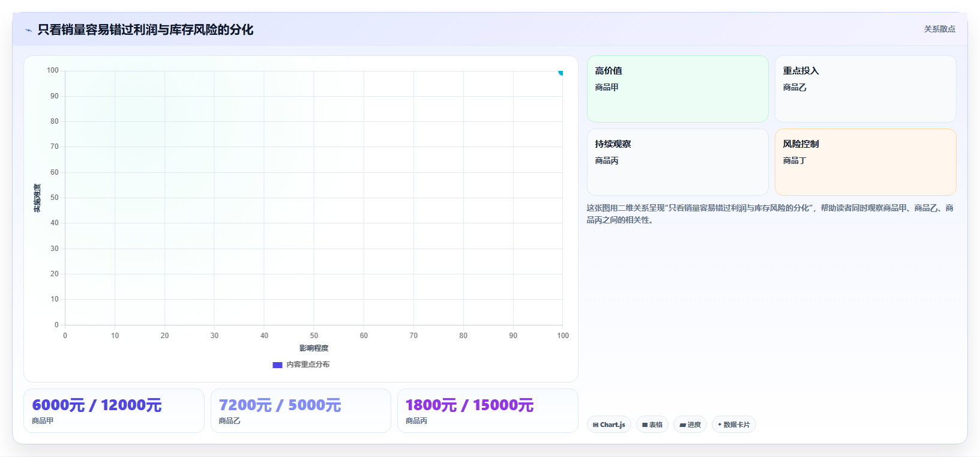Viewport: 980px width, 457px height.
Task: Click the 7200元 / 5000元 stat card
Action: point(301,411)
